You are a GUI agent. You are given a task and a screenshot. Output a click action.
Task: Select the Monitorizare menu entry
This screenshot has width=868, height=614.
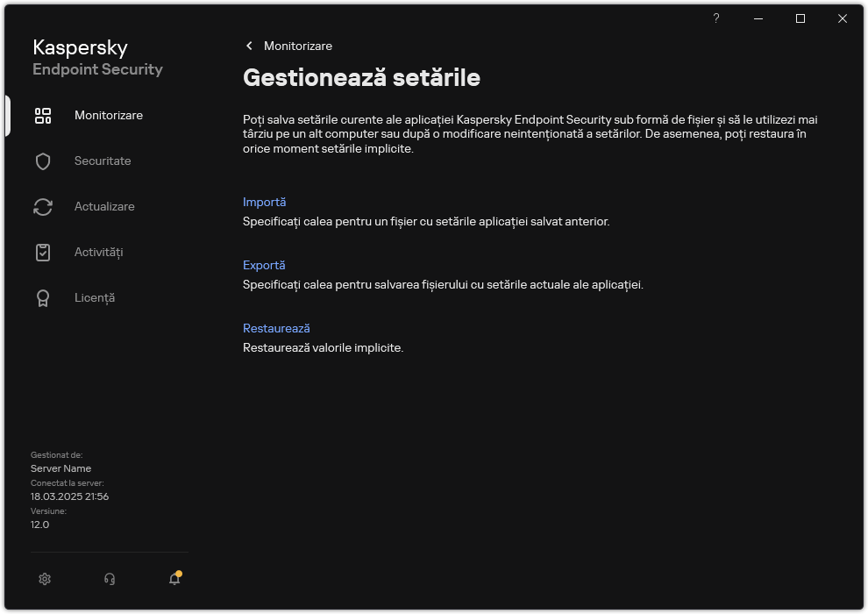(108, 115)
